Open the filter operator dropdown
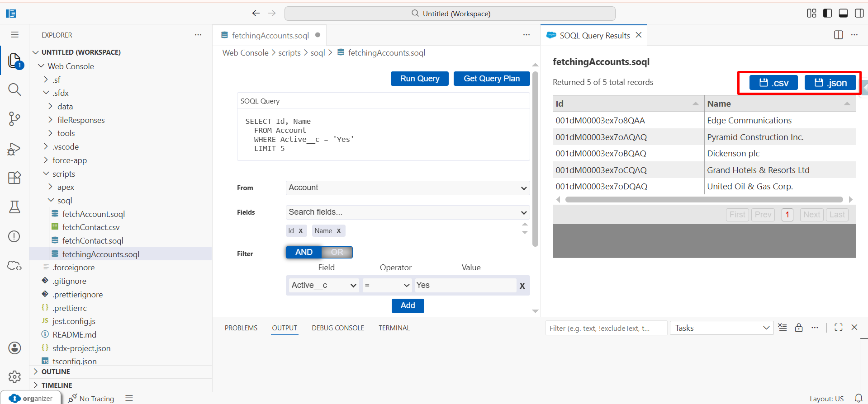 pyautogui.click(x=387, y=285)
